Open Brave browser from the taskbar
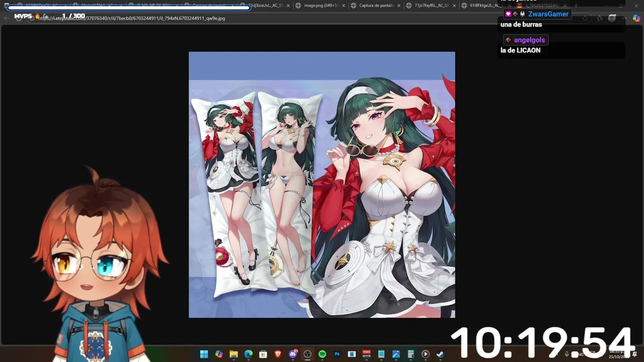644x362 pixels. click(x=278, y=354)
